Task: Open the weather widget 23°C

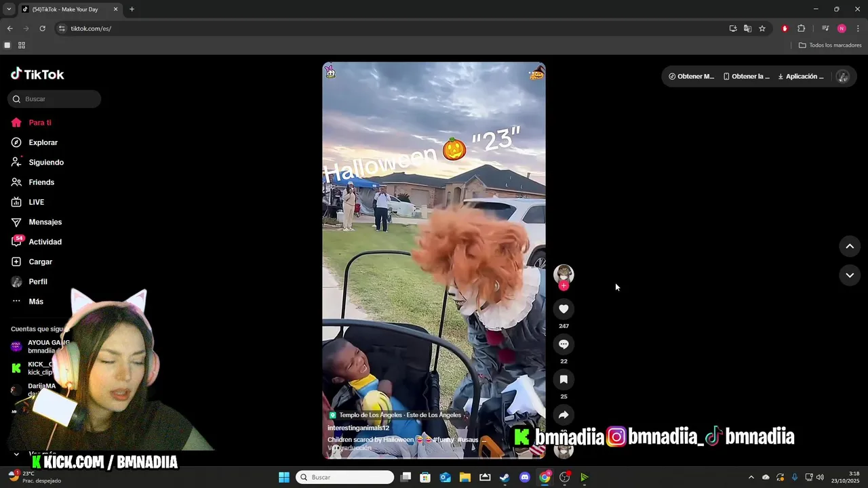Action: (34, 477)
